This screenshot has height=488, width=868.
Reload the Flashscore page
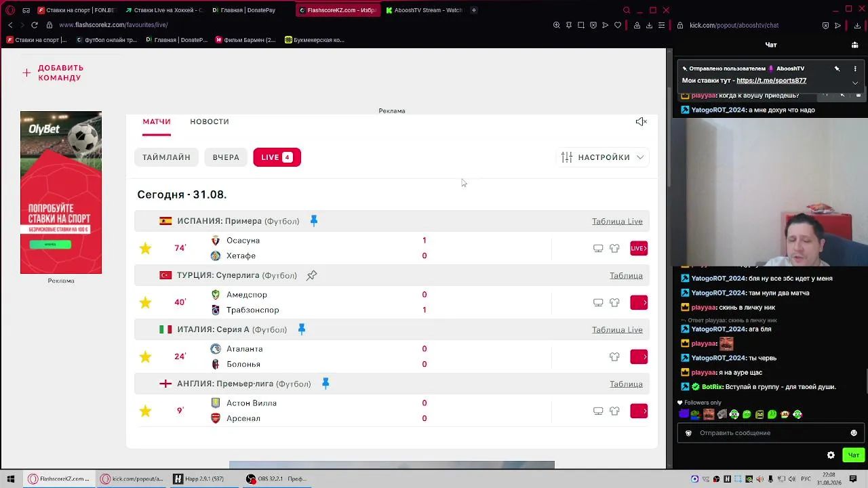tap(35, 25)
